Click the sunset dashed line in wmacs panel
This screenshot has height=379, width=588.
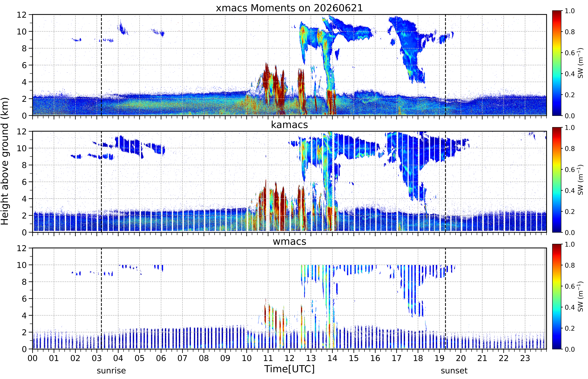click(445, 299)
